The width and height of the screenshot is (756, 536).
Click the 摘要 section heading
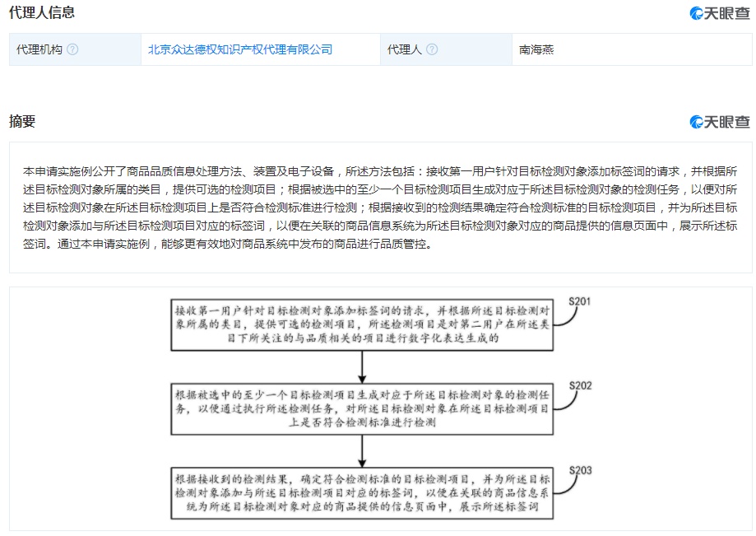click(22, 121)
